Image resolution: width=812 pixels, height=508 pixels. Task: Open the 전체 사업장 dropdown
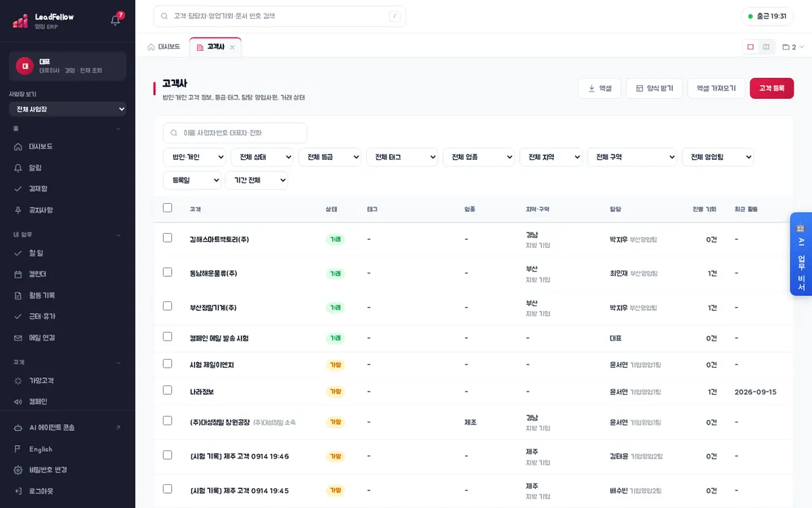click(x=68, y=109)
